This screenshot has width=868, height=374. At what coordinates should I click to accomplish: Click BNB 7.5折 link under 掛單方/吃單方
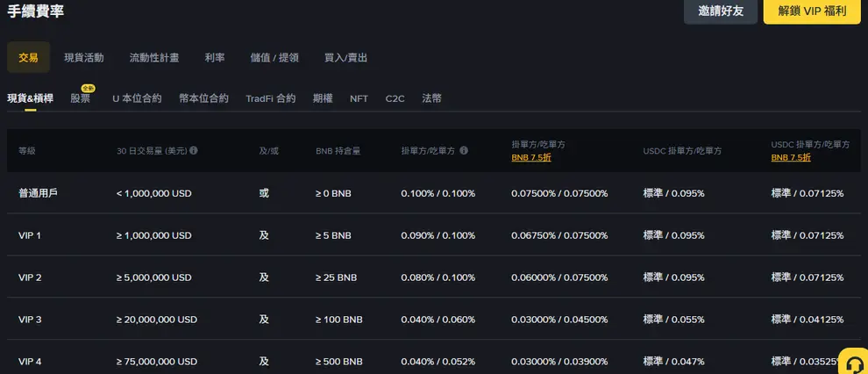pos(531,157)
